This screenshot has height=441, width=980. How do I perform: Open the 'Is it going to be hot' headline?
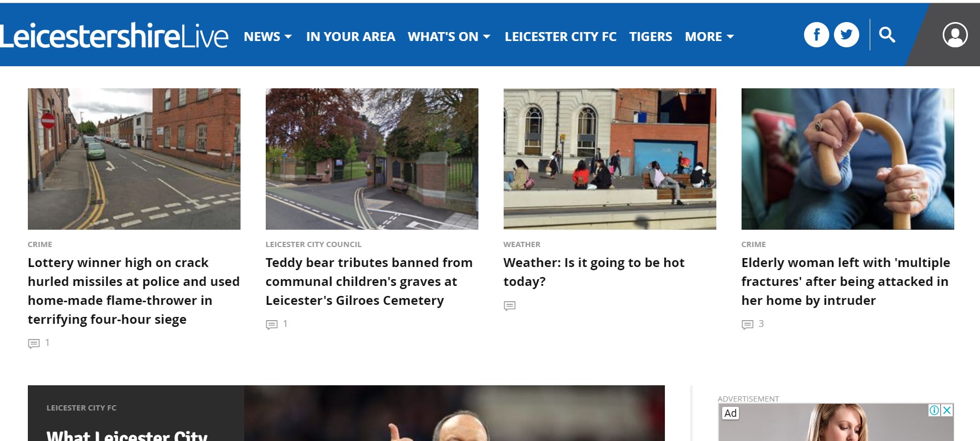(x=594, y=272)
